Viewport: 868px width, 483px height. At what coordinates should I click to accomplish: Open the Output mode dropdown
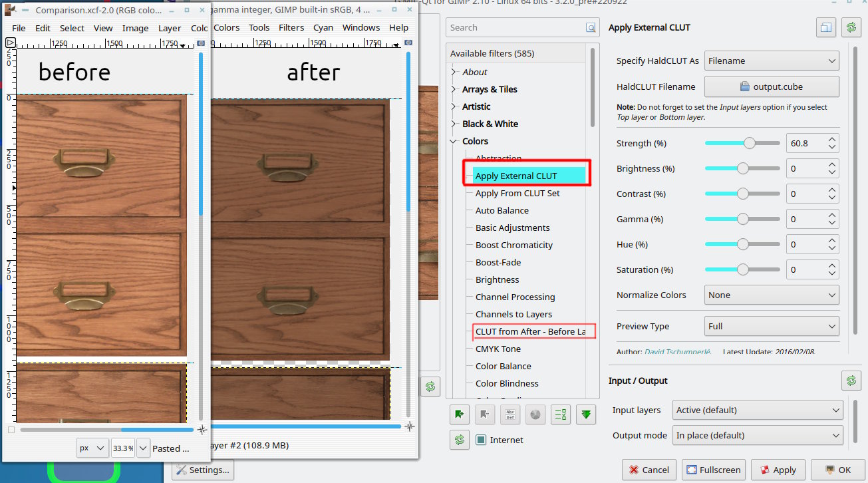point(758,435)
